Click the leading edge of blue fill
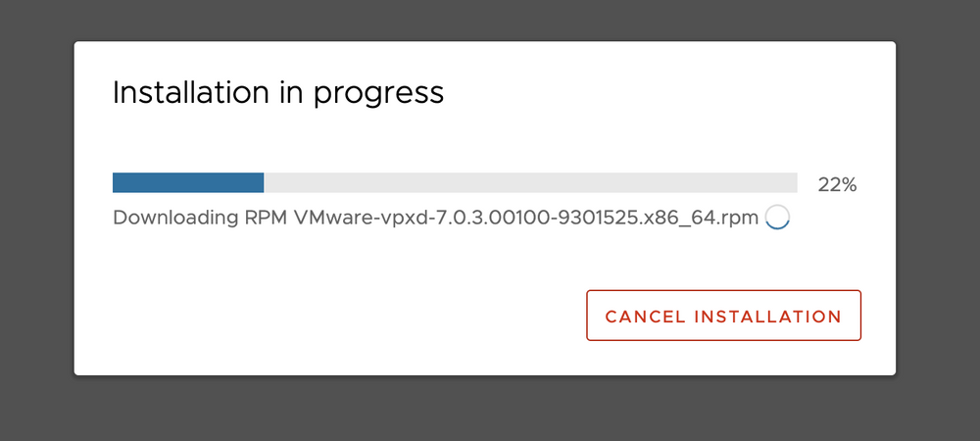This screenshot has height=441, width=980. 262,183
